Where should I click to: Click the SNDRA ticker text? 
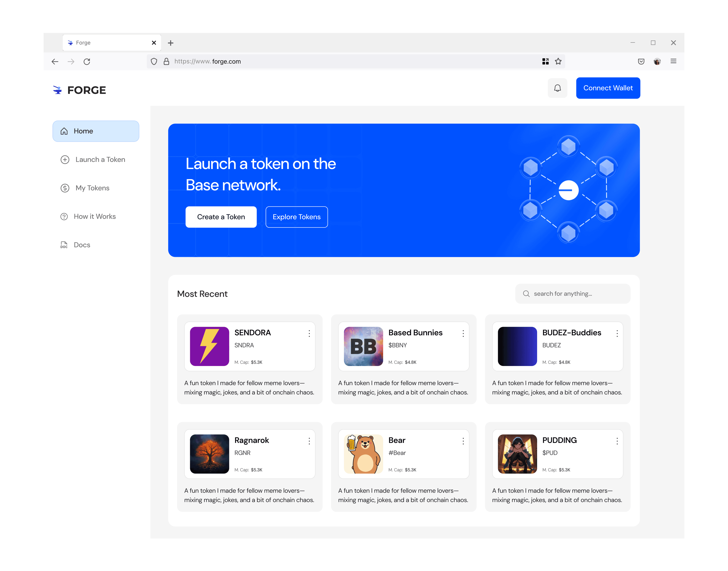coord(244,345)
